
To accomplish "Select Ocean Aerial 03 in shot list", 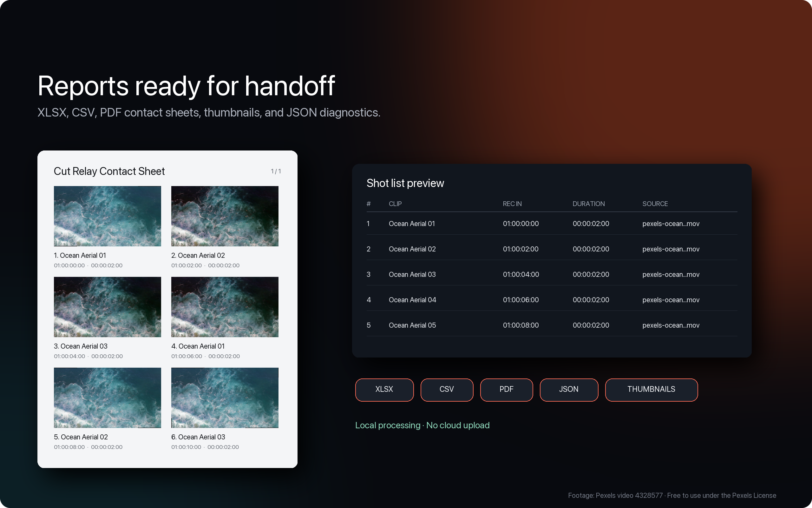I will [412, 275].
